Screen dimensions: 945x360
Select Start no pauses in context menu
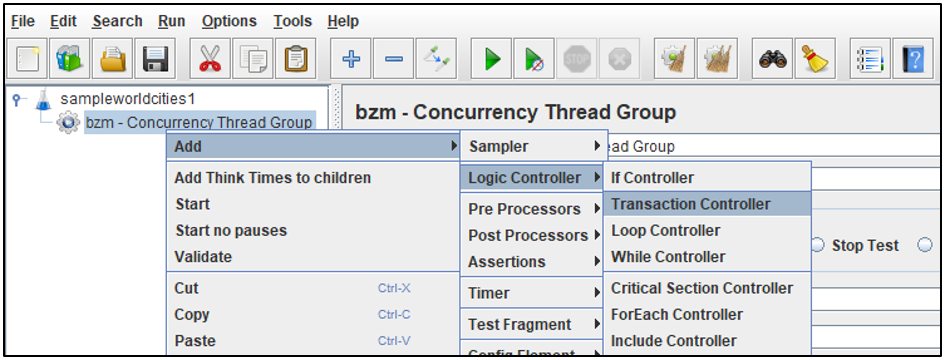tap(314, 230)
